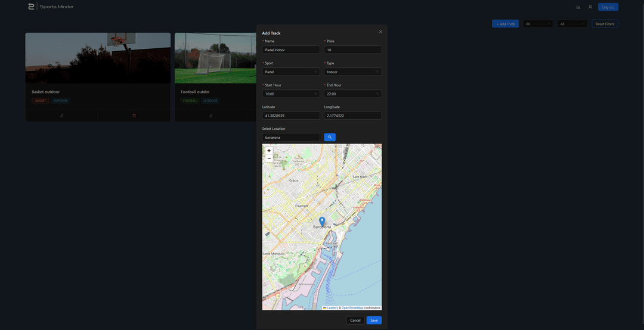The height and width of the screenshot is (330, 644).
Task: Delete the Basket outdoor track
Action: [134, 116]
